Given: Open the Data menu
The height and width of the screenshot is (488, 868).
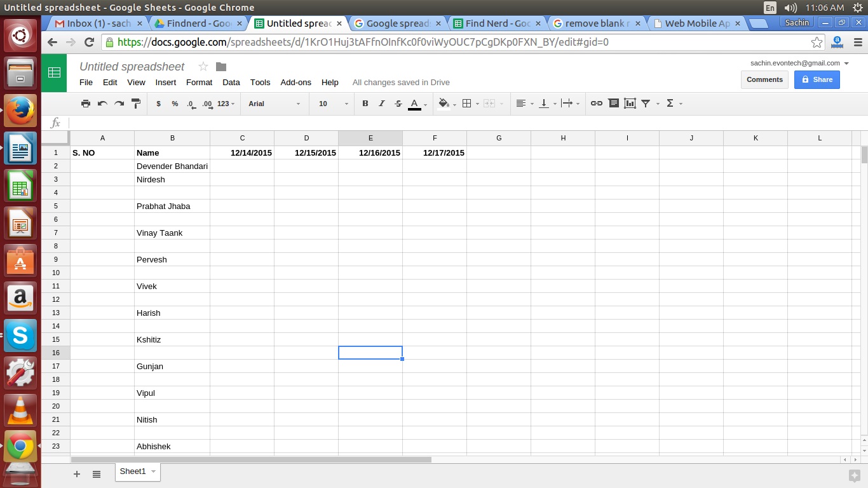Looking at the screenshot, I should pos(231,82).
